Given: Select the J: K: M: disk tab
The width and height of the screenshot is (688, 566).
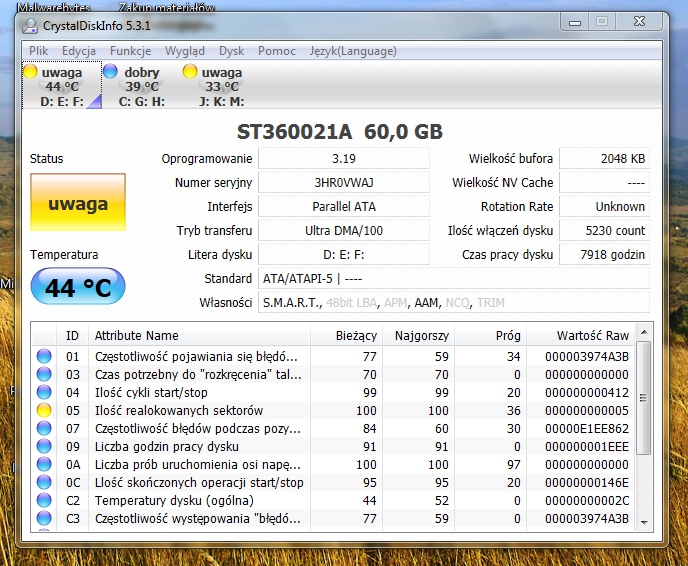Looking at the screenshot, I should click(221, 86).
